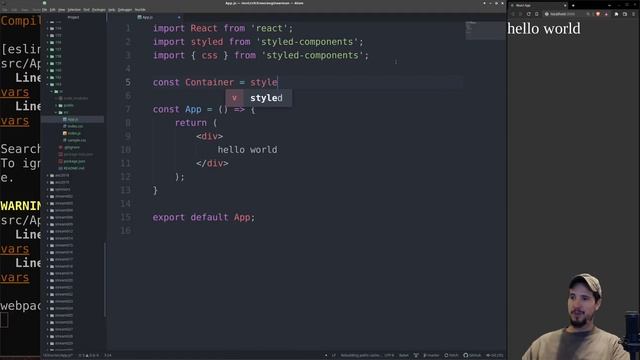This screenshot has height=360, width=640.
Task: Click browser forward button
Action: pos(520,14)
